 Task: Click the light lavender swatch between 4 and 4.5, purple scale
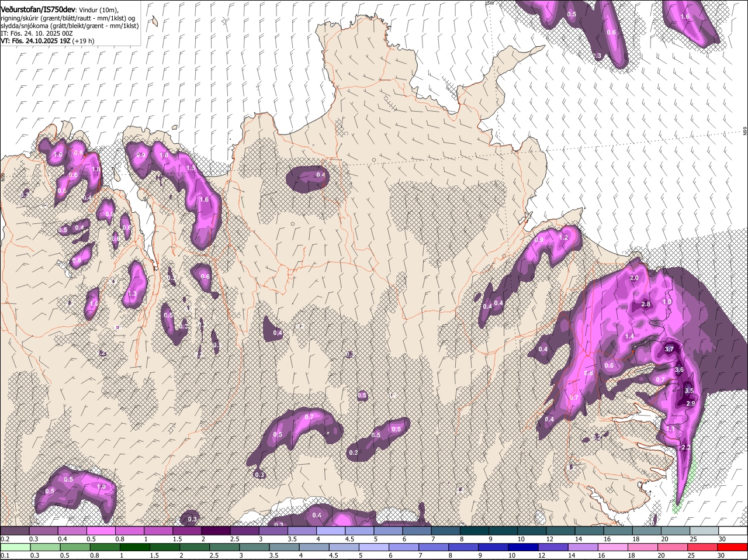[331, 531]
